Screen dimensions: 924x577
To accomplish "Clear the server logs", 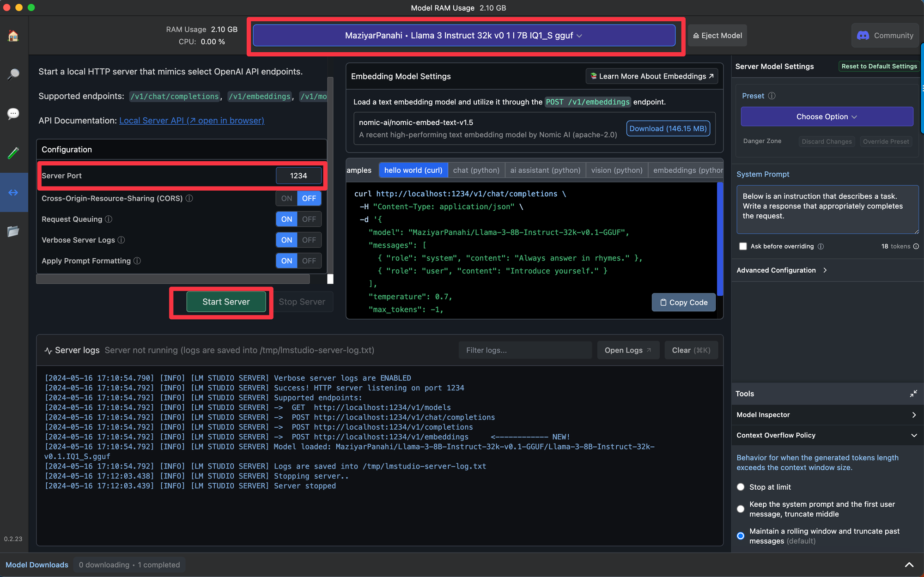I will tap(691, 350).
